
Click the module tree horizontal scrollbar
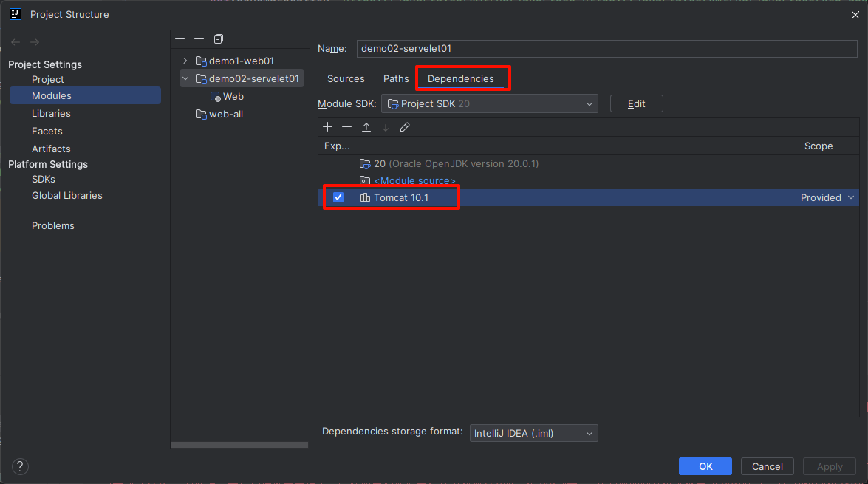(x=239, y=445)
